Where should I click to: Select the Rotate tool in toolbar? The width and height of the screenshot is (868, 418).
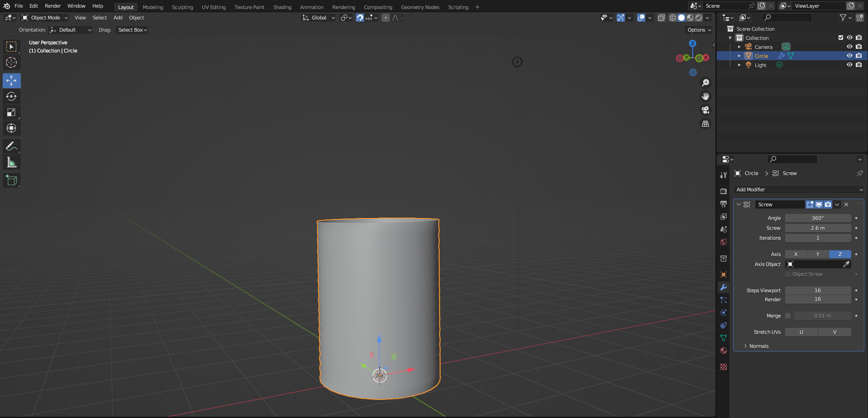pos(11,96)
